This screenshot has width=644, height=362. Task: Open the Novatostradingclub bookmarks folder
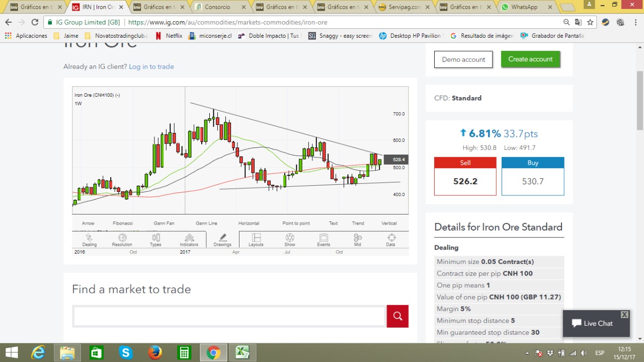coord(116,36)
